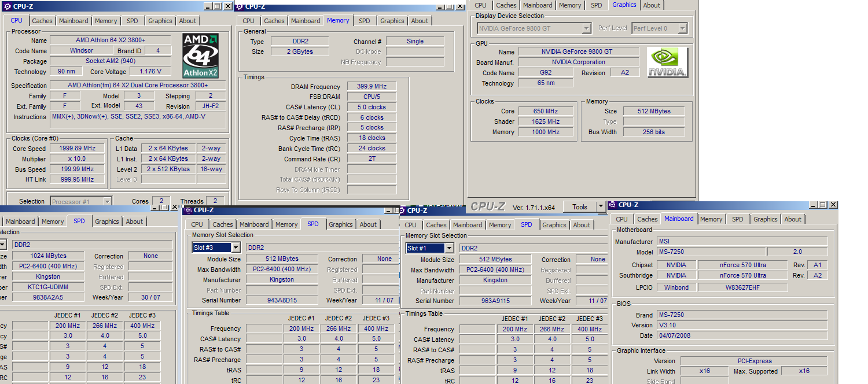Click the Socket AM2 (940) package value
Screen dimensions: 868x384
click(111, 61)
